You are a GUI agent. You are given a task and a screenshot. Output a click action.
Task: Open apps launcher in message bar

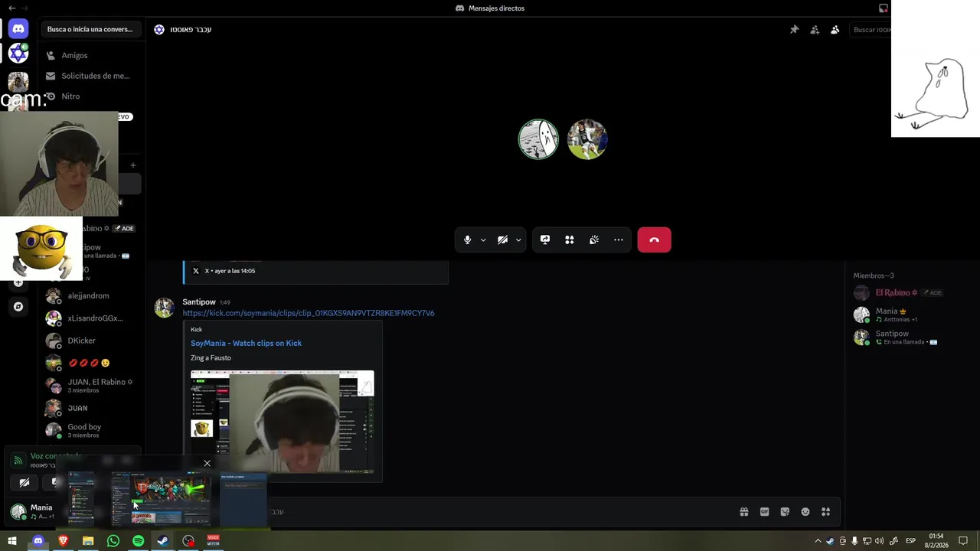825,512
